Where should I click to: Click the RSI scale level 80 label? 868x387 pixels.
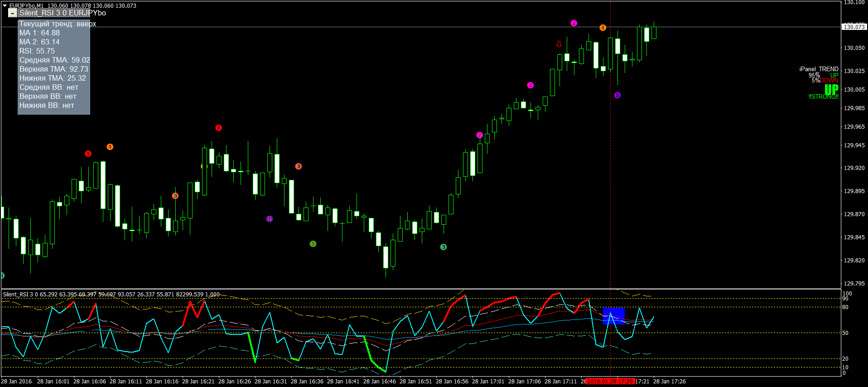click(845, 307)
